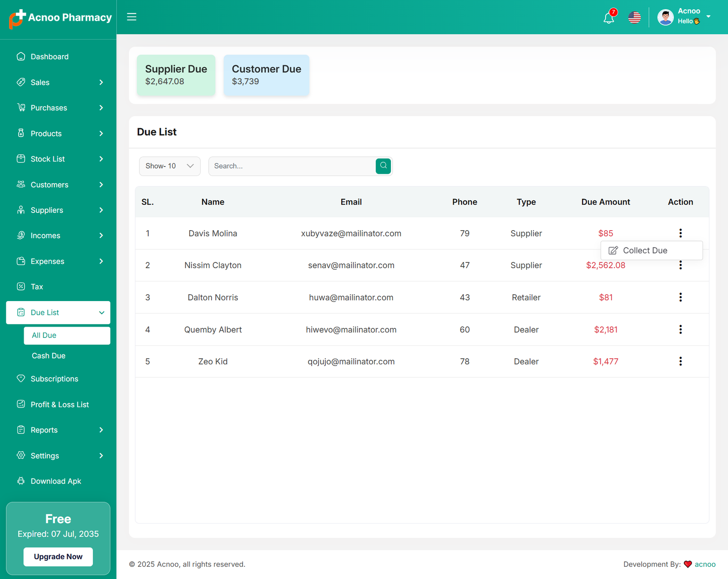
Task: Open the US flag language selector
Action: [x=634, y=18]
